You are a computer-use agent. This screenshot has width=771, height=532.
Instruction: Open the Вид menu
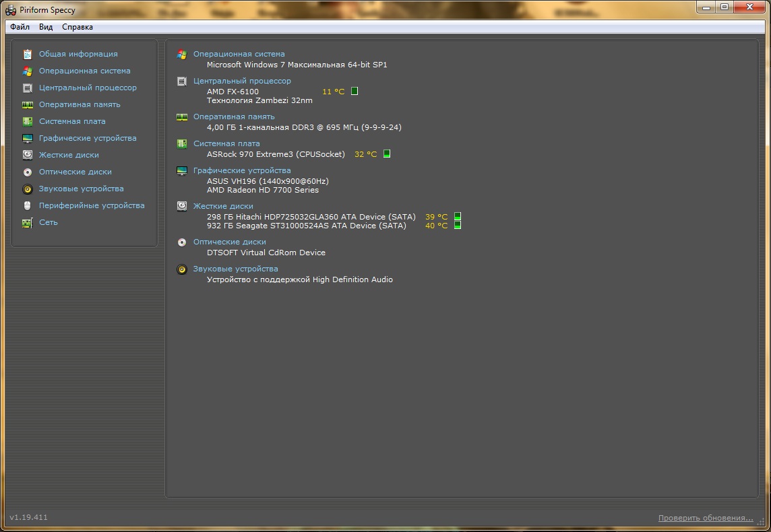pos(46,27)
